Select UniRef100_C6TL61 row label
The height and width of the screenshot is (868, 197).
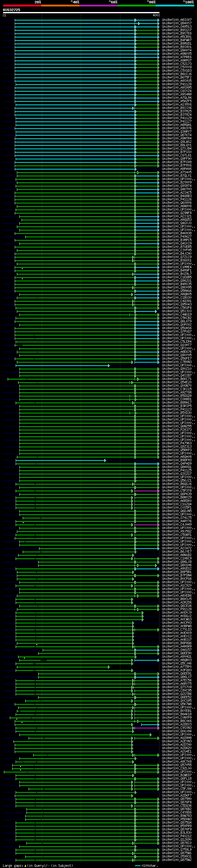point(177,155)
